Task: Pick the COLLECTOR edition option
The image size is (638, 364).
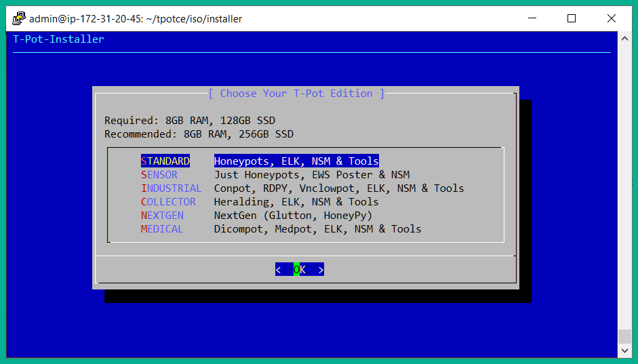Action: [x=168, y=202]
